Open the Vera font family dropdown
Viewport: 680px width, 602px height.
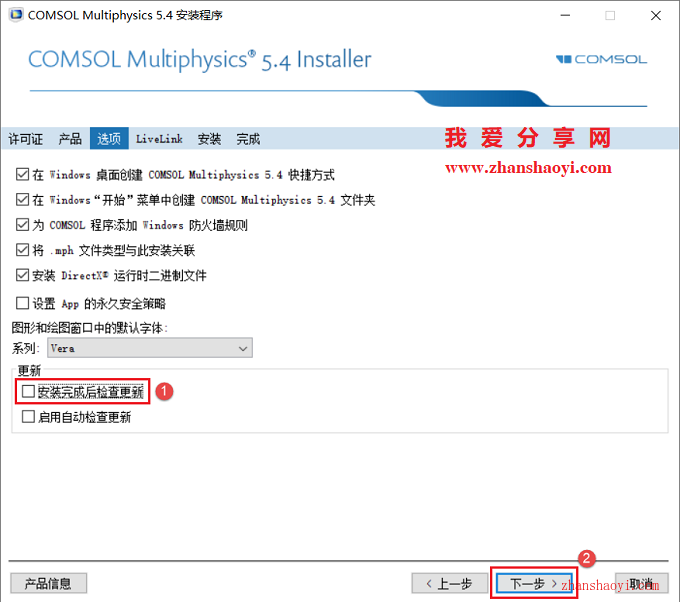click(x=150, y=348)
